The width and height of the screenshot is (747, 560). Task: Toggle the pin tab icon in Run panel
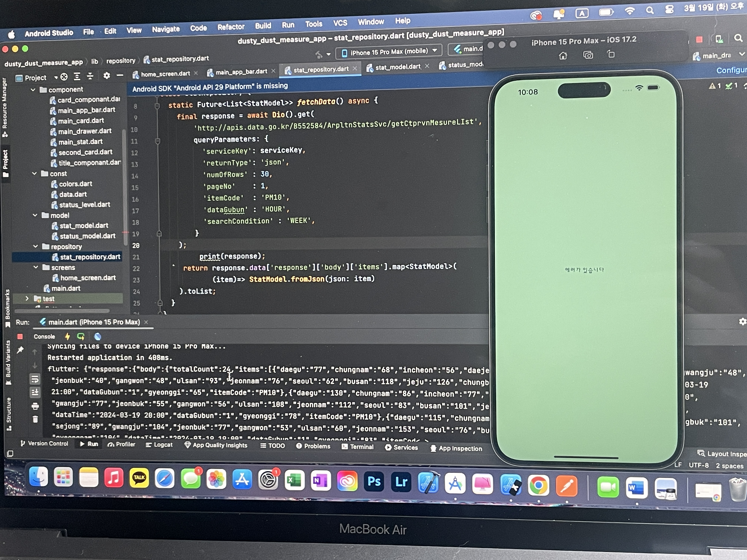pyautogui.click(x=20, y=350)
